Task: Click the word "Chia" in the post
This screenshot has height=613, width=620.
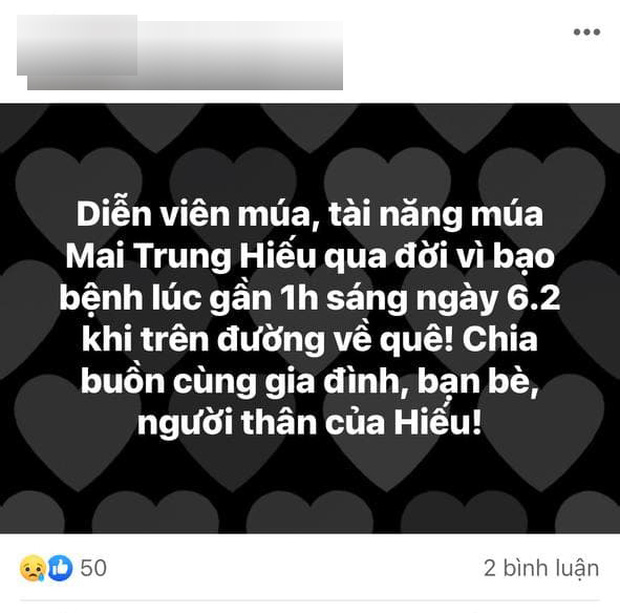Action: [500, 339]
